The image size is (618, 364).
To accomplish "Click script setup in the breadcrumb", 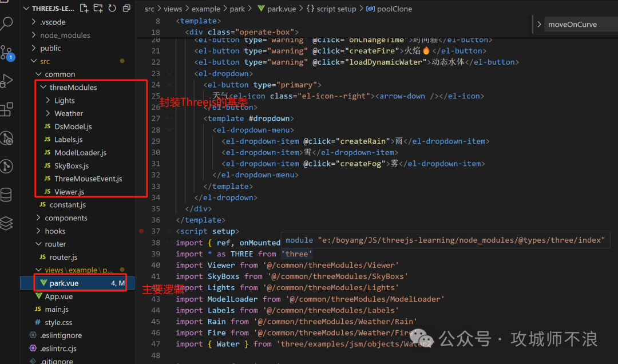I will (x=336, y=9).
